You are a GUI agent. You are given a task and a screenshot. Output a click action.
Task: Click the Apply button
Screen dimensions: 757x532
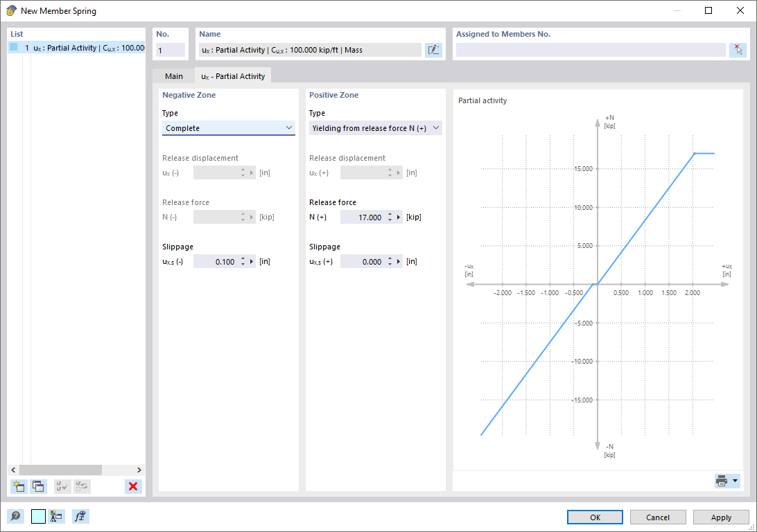[x=721, y=517]
